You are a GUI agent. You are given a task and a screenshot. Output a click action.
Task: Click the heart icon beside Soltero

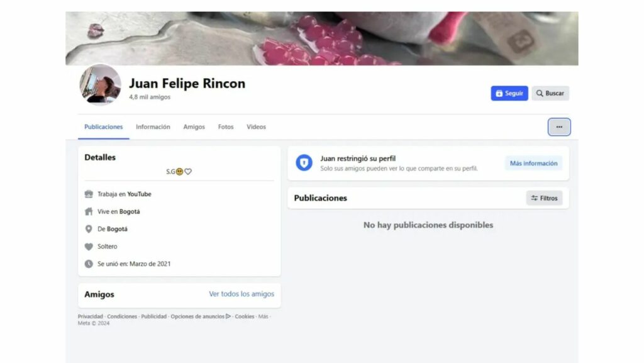[89, 247]
